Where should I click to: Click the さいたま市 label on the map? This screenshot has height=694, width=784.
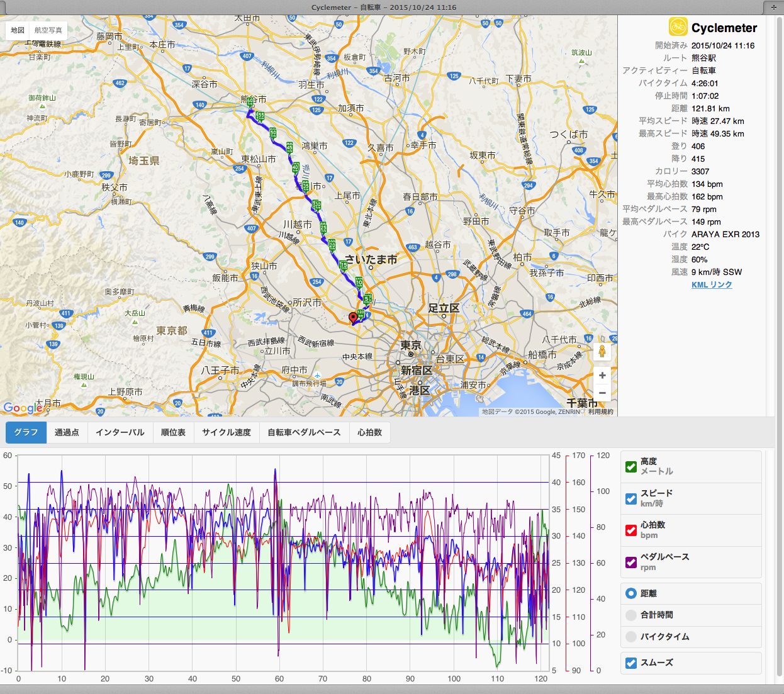(371, 259)
